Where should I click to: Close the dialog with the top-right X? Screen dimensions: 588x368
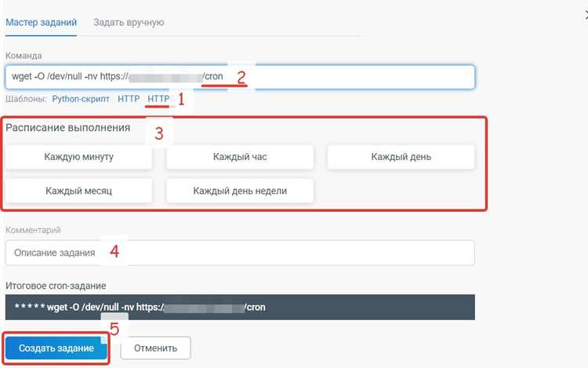pyautogui.click(x=586, y=16)
